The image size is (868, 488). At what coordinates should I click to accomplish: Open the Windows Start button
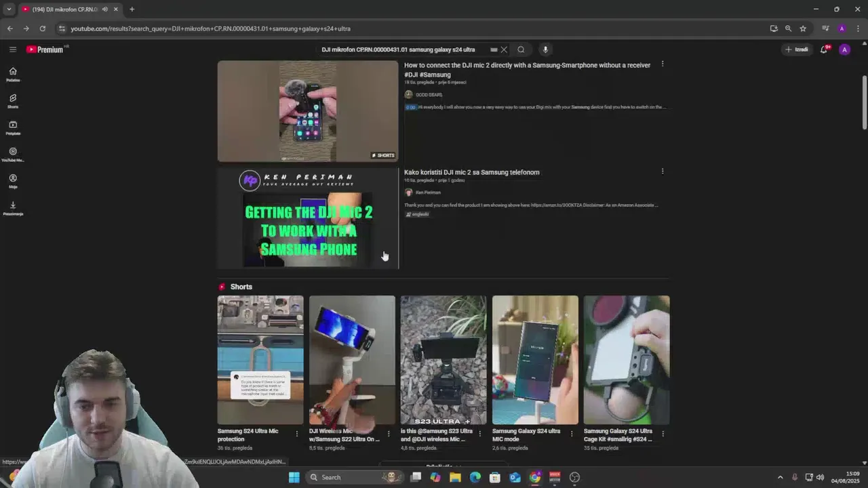(x=294, y=477)
